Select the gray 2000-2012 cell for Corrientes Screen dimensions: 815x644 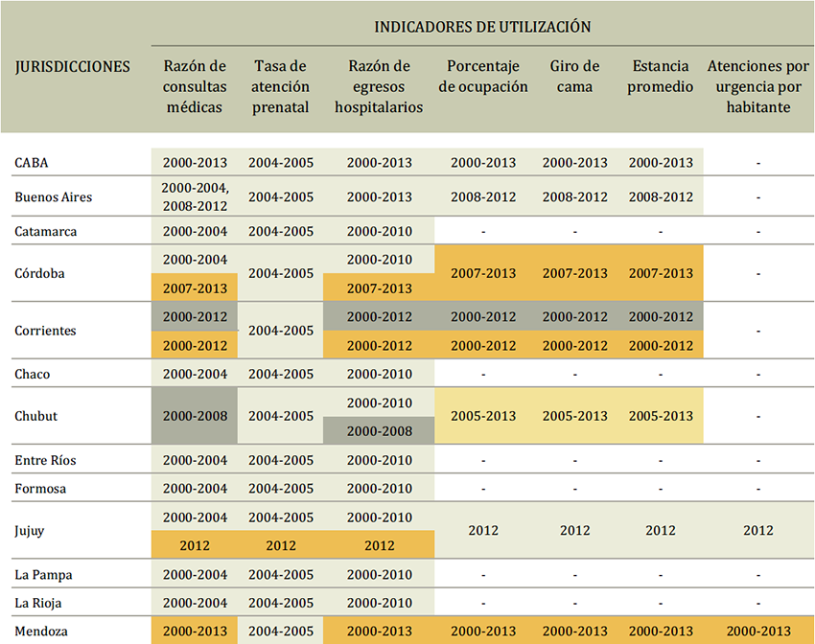click(x=194, y=316)
